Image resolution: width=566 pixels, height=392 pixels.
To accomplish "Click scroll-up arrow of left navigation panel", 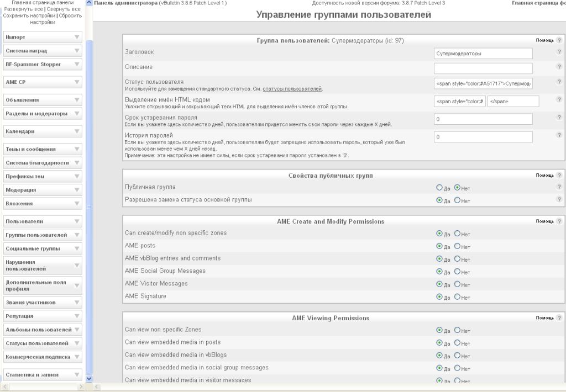I will [89, 3].
